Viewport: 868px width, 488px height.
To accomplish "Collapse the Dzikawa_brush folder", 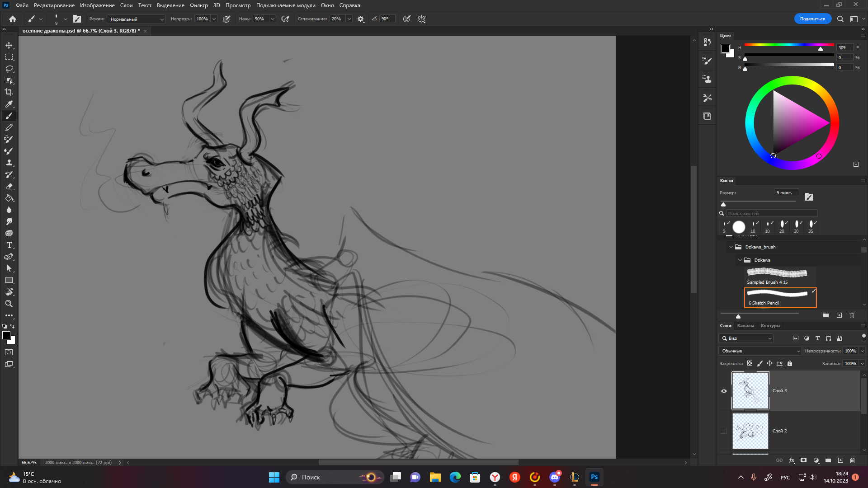I will click(731, 247).
